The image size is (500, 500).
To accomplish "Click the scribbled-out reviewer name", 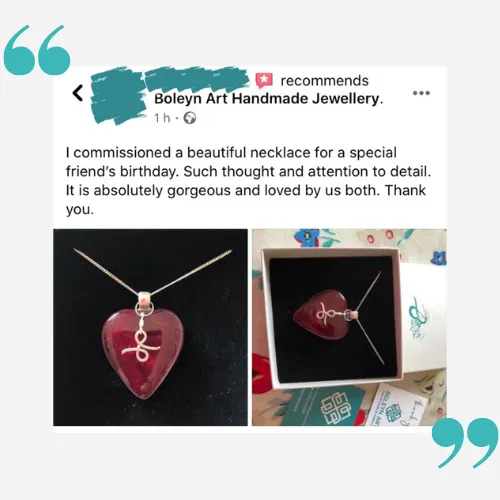I will pos(197,79).
